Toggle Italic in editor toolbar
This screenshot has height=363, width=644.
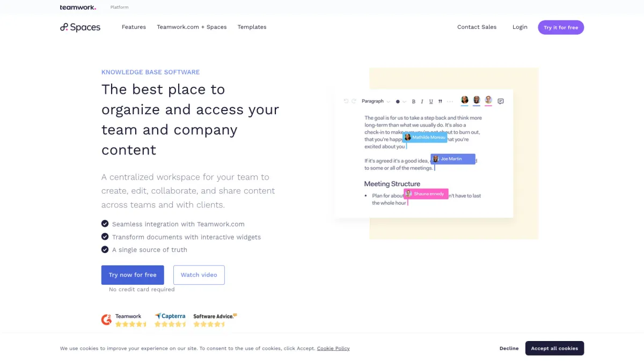coord(422,101)
